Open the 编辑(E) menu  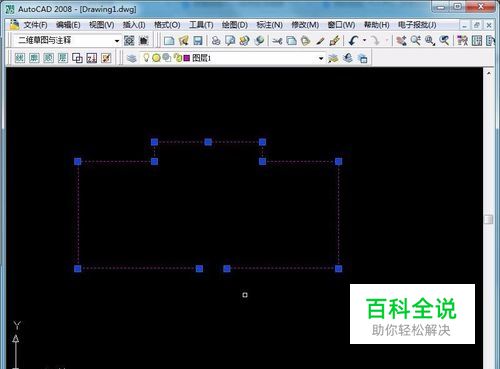coord(68,25)
